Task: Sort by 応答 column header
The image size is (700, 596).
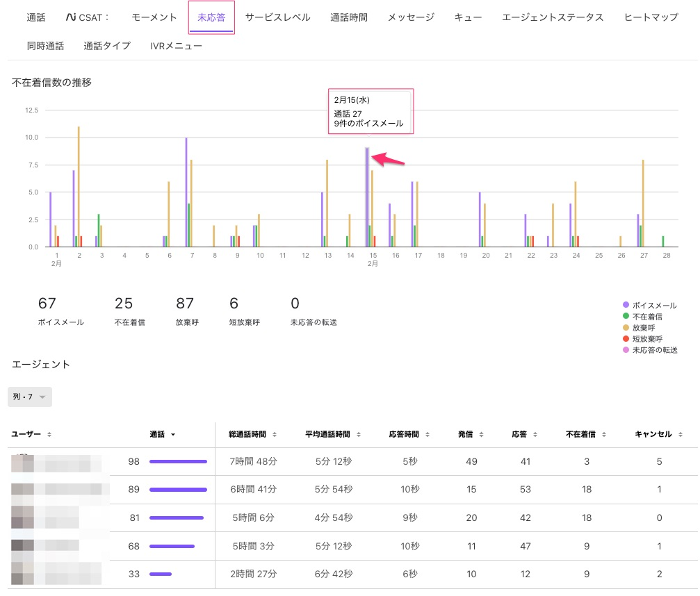Action: (x=524, y=434)
